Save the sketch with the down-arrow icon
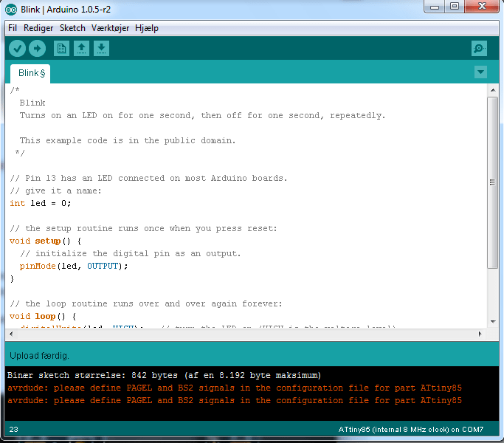The width and height of the screenshot is (504, 443). point(101,49)
